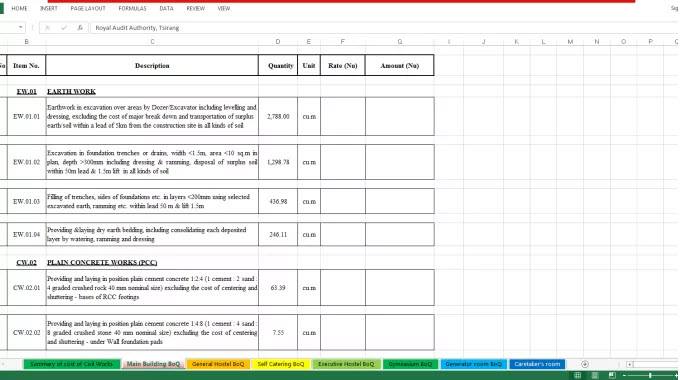Open the FORMULAS ribbon tab

pos(132,8)
